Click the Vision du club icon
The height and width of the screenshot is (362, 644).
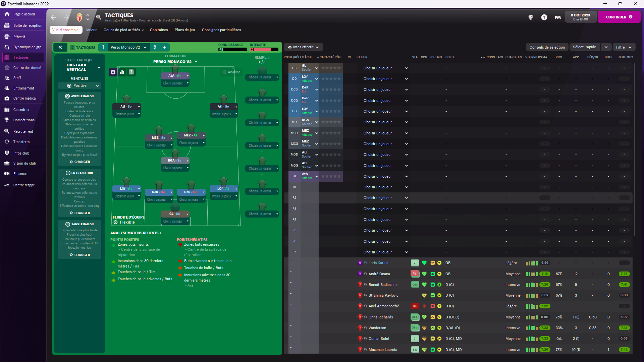pyautogui.click(x=7, y=163)
